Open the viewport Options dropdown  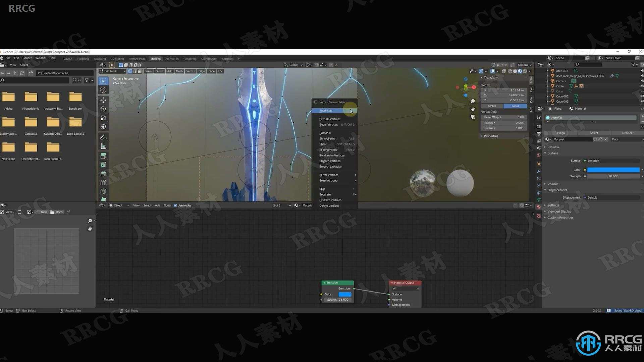click(x=525, y=65)
